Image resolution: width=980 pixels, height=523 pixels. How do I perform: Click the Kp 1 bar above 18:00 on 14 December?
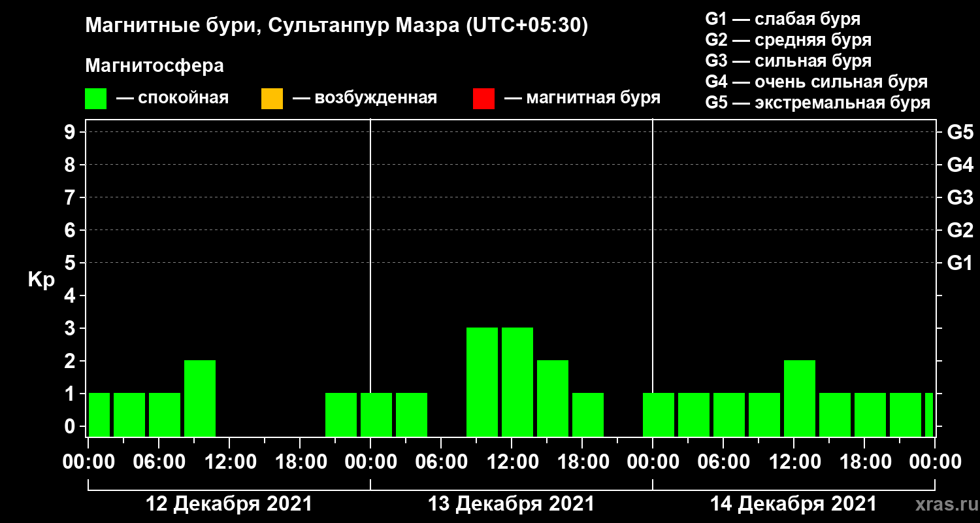(x=870, y=414)
